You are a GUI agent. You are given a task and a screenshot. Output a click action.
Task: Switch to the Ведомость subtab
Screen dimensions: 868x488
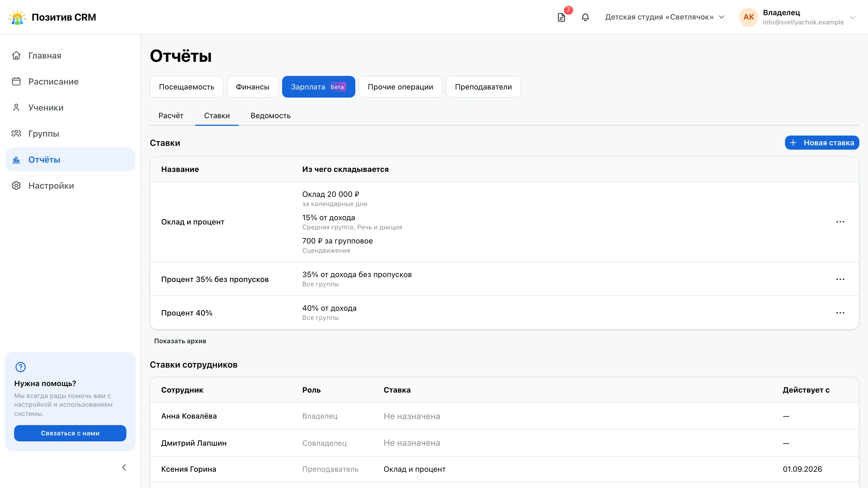270,115
